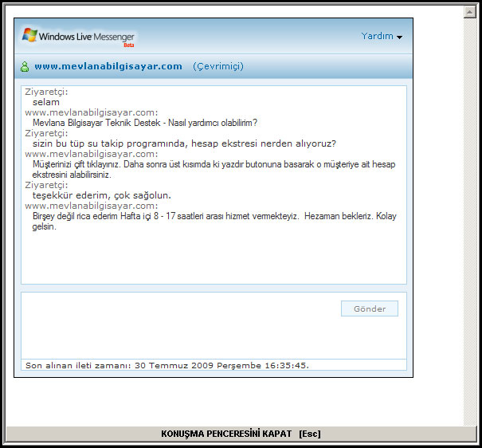
Task: Click the scrollbar up arrow
Action: pyautogui.click(x=470, y=12)
